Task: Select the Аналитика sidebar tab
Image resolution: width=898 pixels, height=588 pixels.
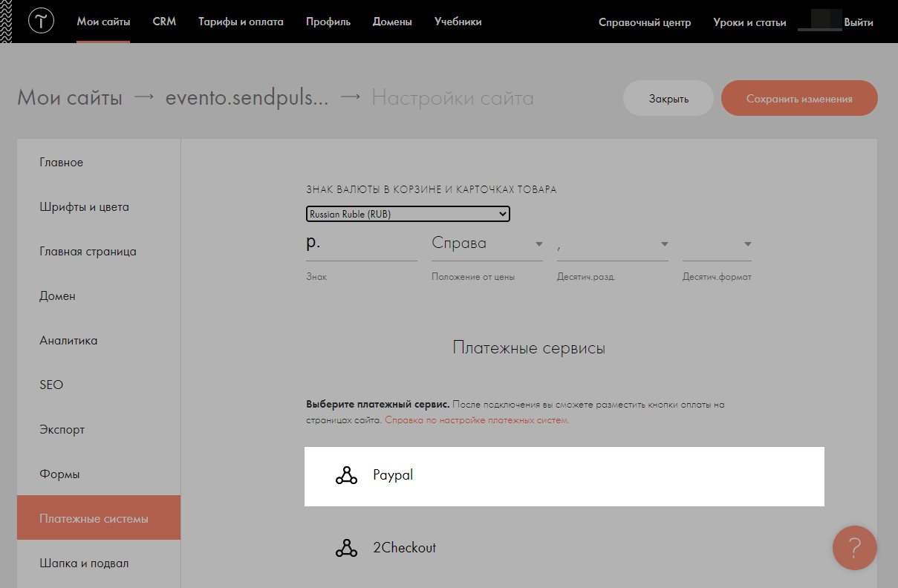Action: (99, 340)
